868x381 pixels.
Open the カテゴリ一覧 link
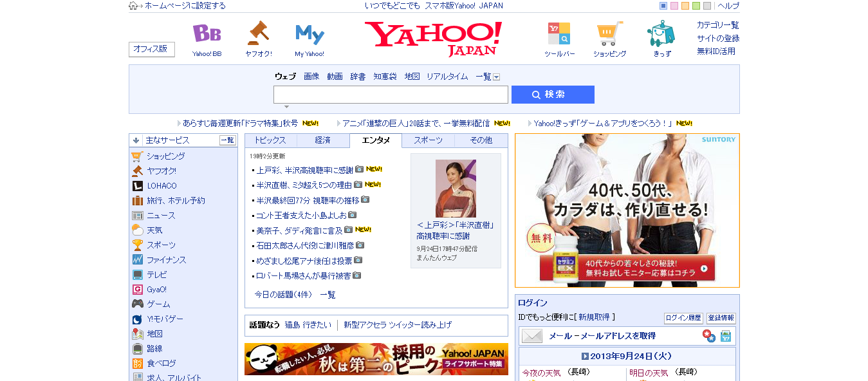click(x=718, y=25)
